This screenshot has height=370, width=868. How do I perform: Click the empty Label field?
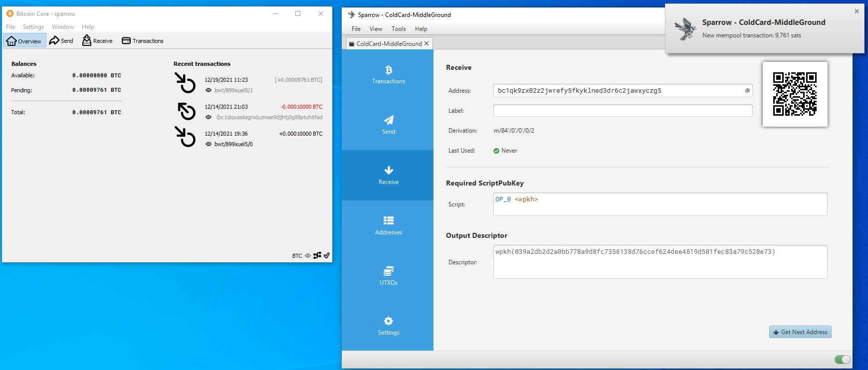click(x=623, y=111)
